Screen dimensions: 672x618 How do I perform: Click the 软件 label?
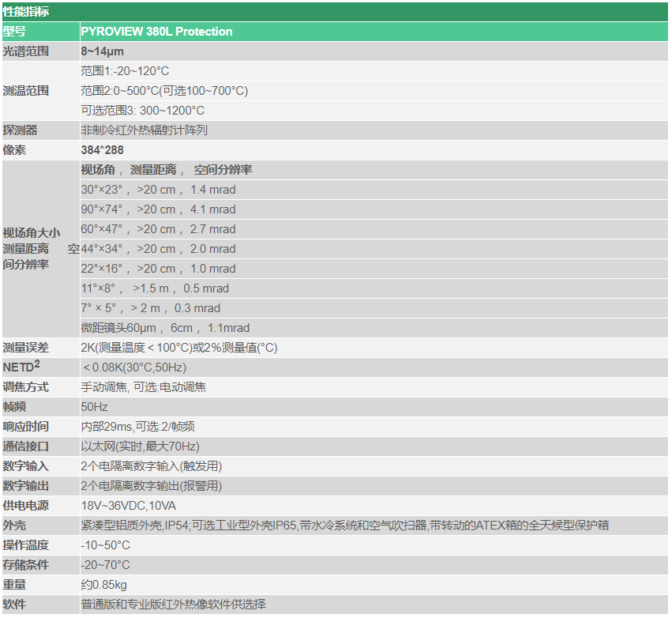pos(14,604)
